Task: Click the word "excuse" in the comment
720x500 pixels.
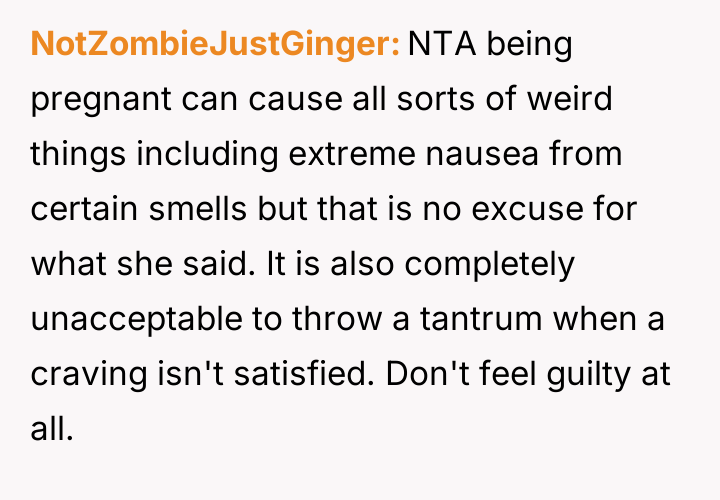Action: (x=550, y=210)
